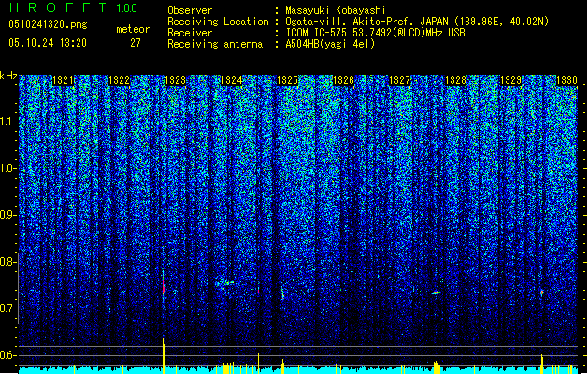Screen dimensions: 588x374
Task: Click the date stamp 05.10.24 13:20
Action: point(48,43)
